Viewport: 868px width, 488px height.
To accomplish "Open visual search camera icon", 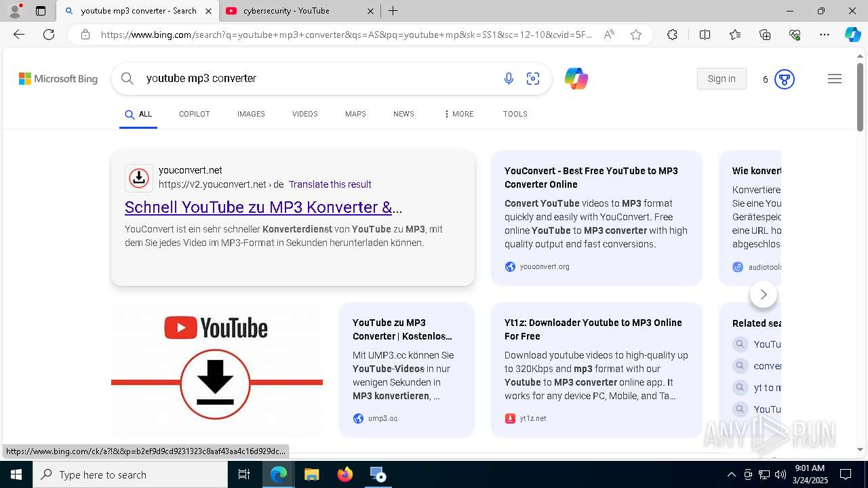I will (x=533, y=79).
